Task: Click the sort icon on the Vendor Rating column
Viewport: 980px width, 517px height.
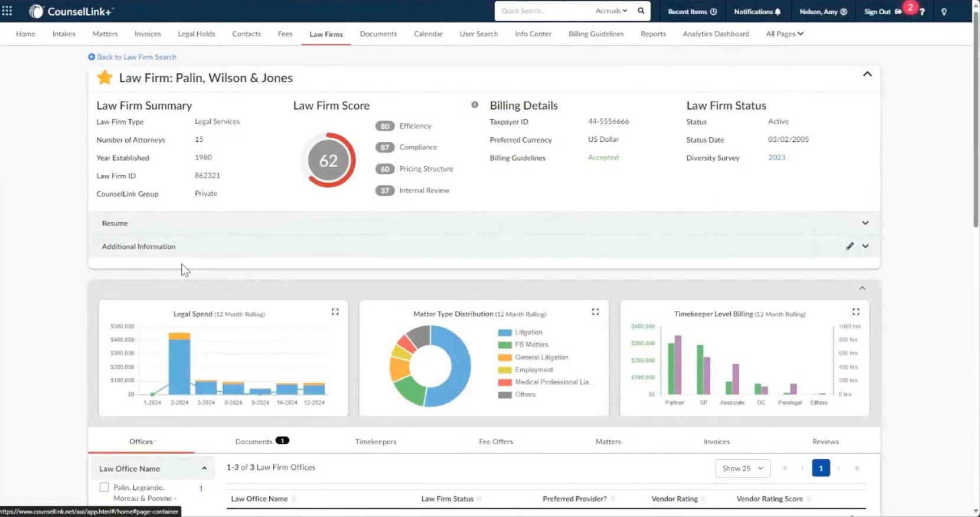Action: click(704, 499)
